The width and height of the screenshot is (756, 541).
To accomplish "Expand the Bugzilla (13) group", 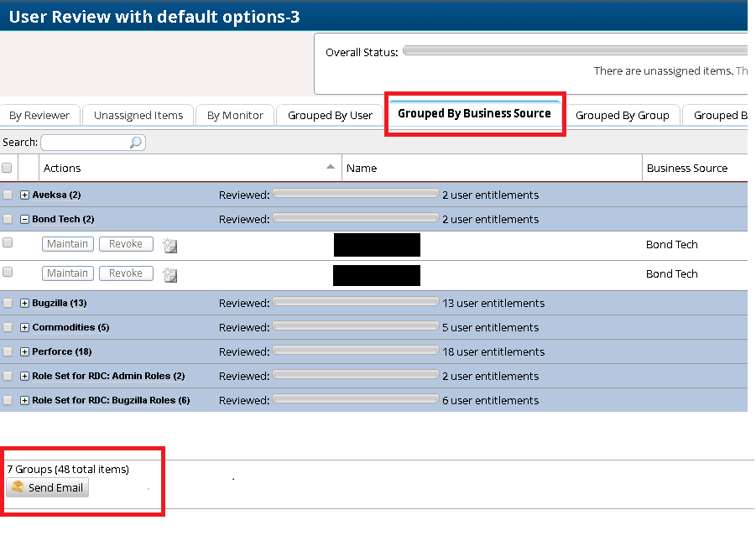I will click(25, 304).
